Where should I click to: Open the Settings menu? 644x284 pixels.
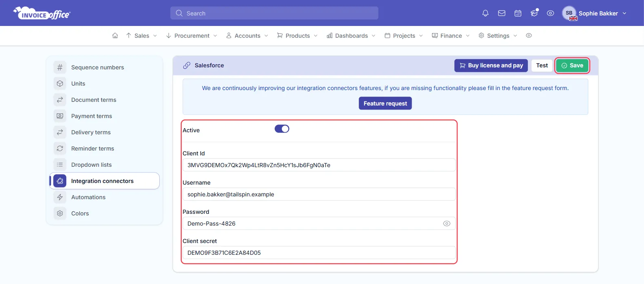498,36
